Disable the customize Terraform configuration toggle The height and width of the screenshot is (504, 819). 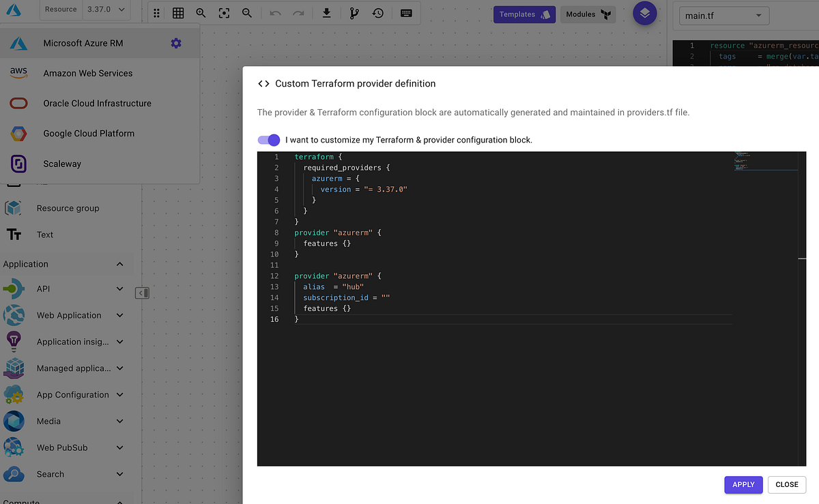(x=268, y=139)
